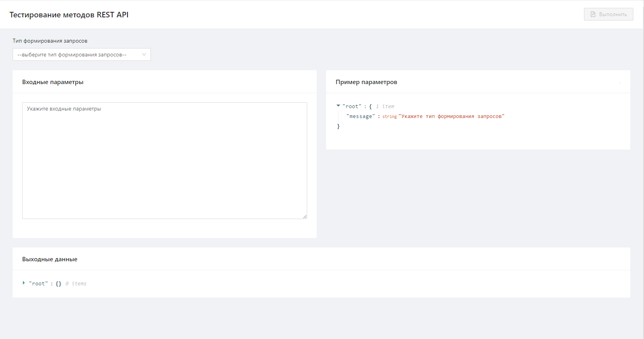Click the document icon on the Выполнить button
This screenshot has height=339, width=644.
point(593,14)
